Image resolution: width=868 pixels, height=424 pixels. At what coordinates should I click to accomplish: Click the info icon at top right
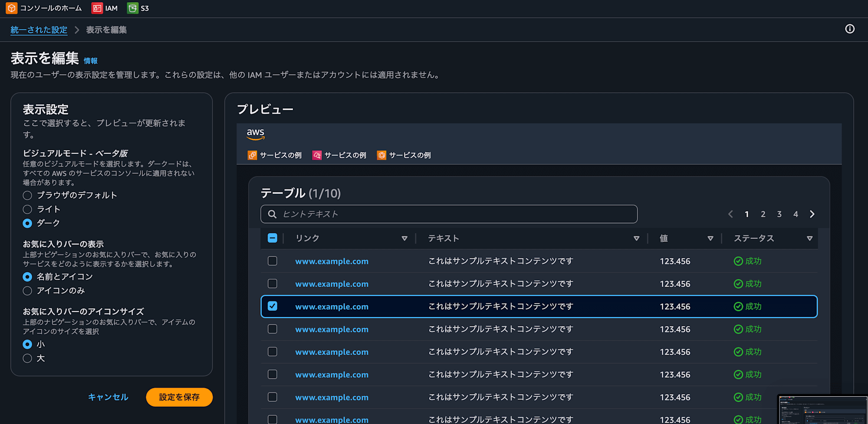point(850,29)
